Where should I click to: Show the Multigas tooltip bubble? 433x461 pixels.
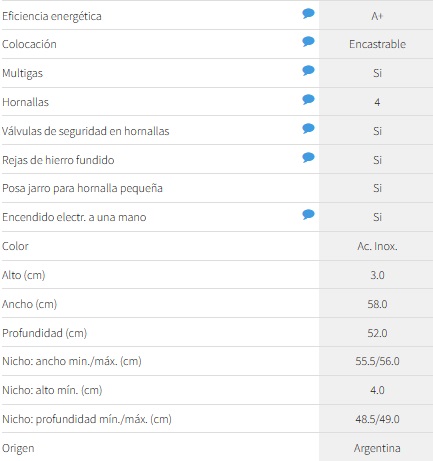coord(308,71)
